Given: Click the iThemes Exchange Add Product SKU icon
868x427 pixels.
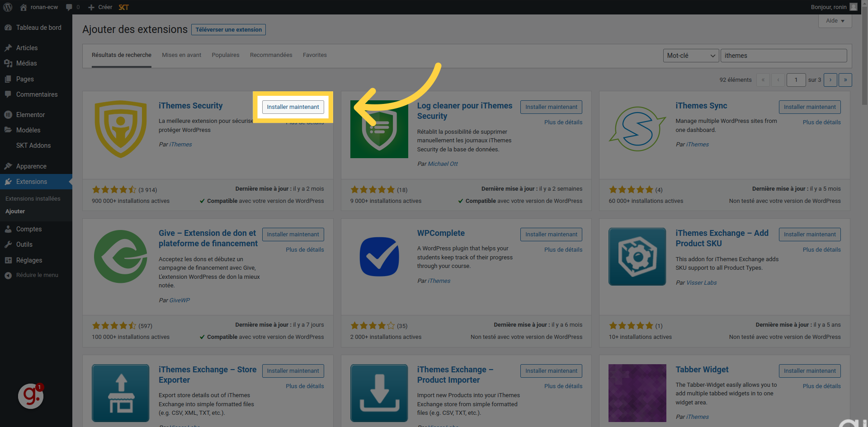Looking at the screenshot, I should [x=637, y=257].
